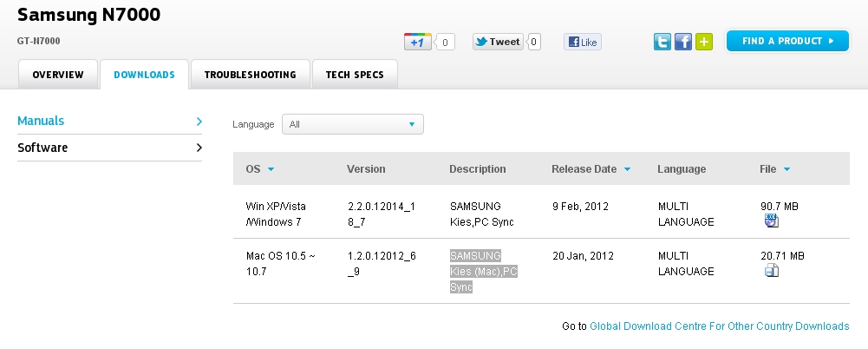868x349 pixels.
Task: Click the Win XP/Vista/Windows 7 cell
Action: (276, 214)
